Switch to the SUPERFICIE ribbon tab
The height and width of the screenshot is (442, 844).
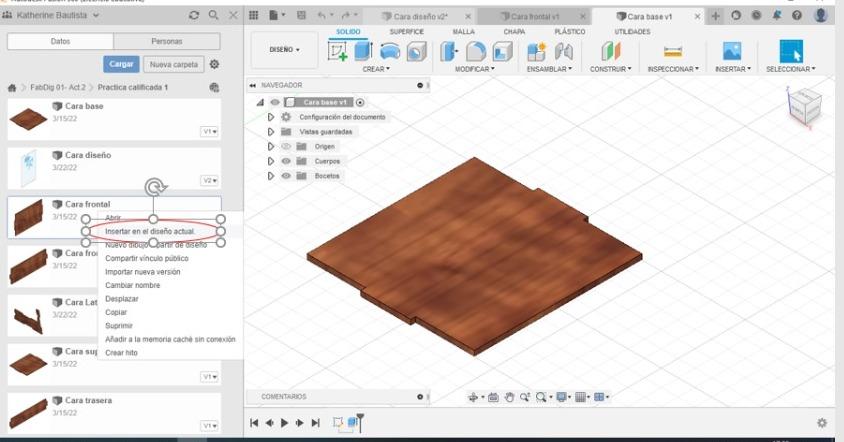pos(406,32)
